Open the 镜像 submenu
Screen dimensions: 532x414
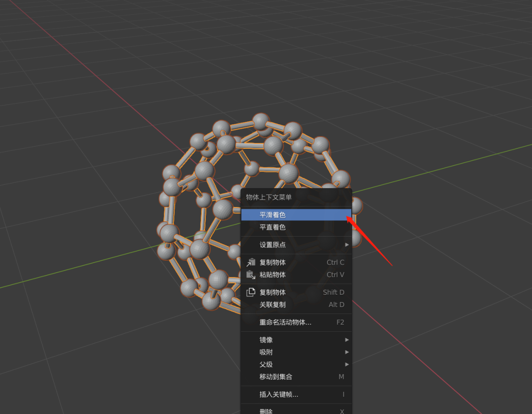pos(296,340)
